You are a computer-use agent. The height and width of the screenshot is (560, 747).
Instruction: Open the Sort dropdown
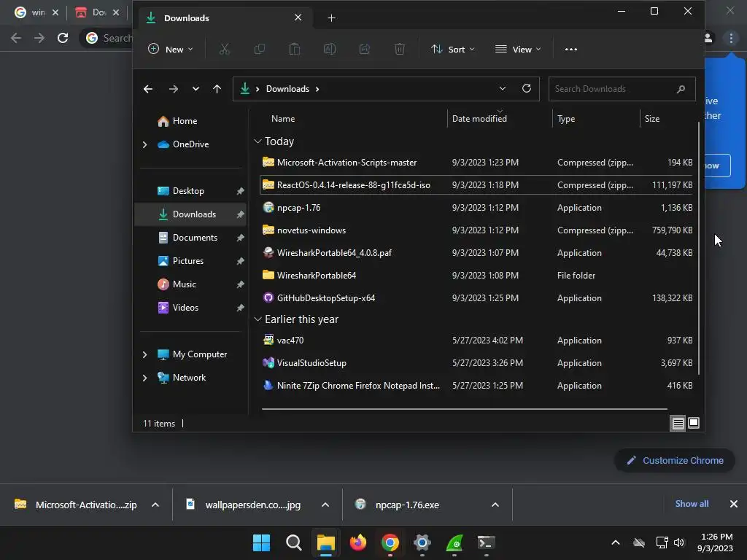pyautogui.click(x=452, y=49)
